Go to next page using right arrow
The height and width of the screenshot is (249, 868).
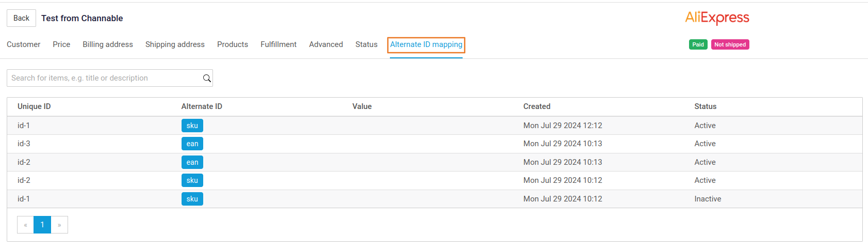click(x=59, y=225)
